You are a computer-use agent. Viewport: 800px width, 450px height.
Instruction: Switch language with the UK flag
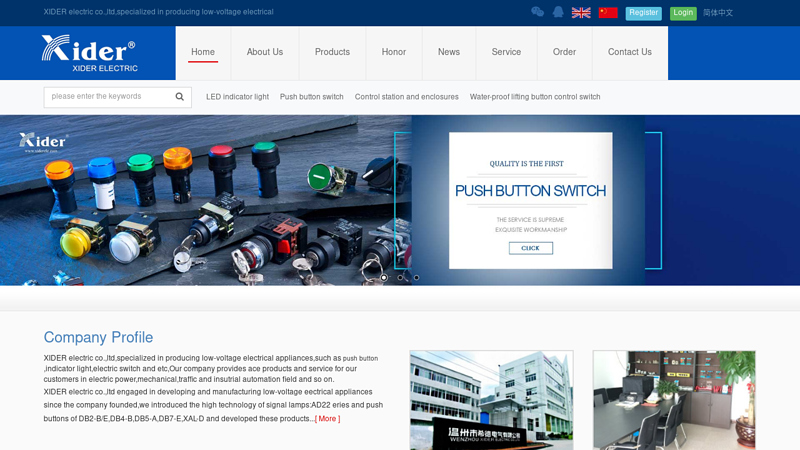(581, 13)
